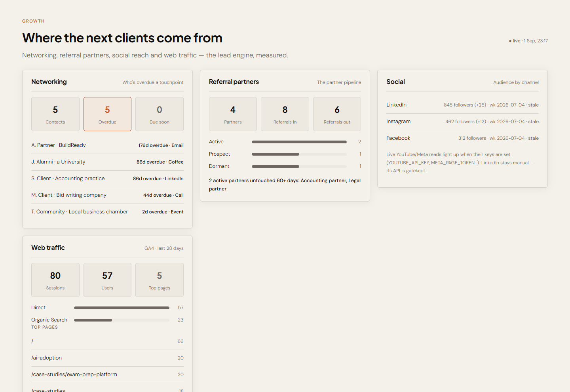Select the Organic Search traffic bar
570x392 pixels.
(x=122, y=320)
